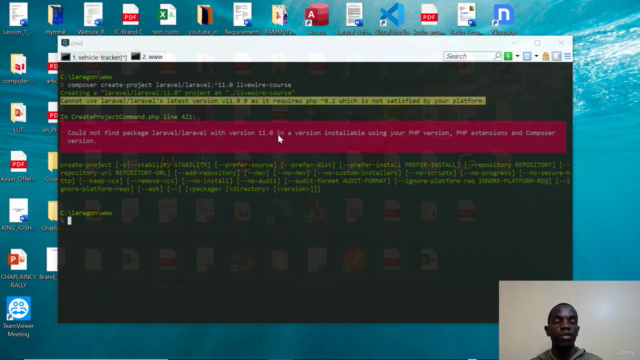Click the cmd window system icon in title bar
Viewport: 640px width, 360px height.
(65, 43)
